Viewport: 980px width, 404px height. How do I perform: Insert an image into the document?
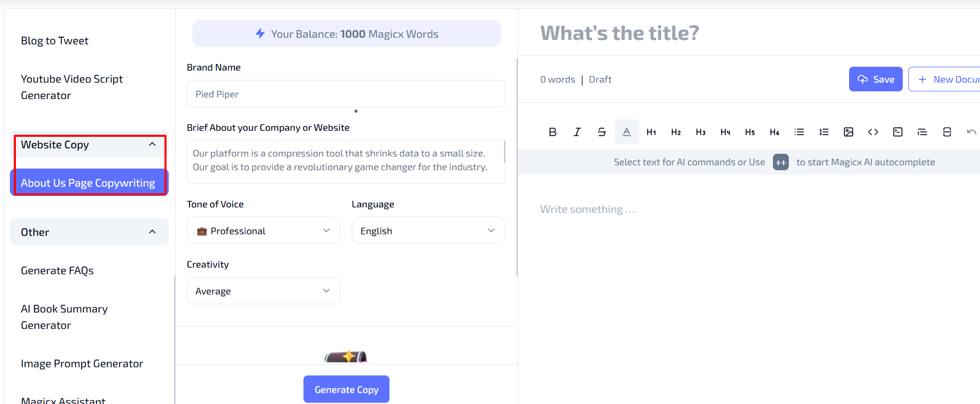[x=849, y=132]
